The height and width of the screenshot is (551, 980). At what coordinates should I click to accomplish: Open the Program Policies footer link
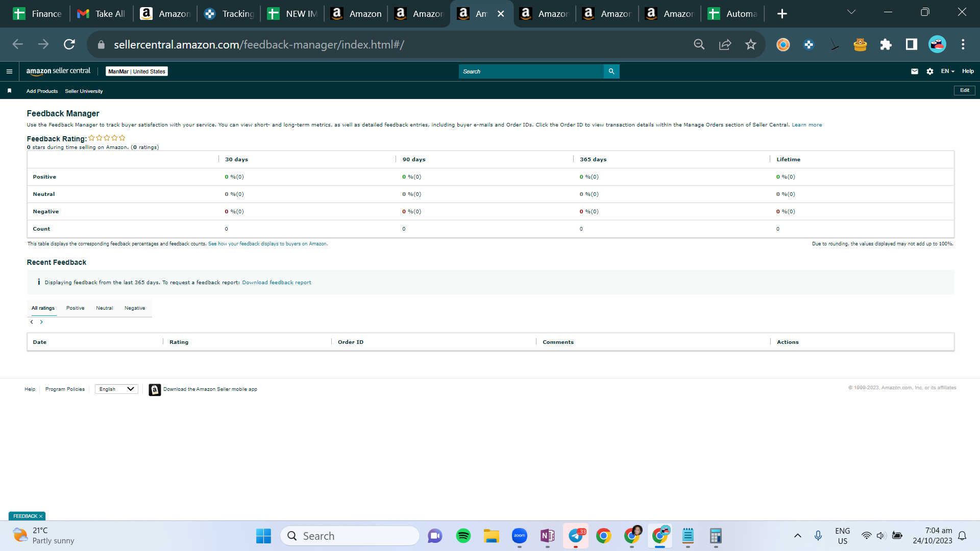[x=65, y=389]
